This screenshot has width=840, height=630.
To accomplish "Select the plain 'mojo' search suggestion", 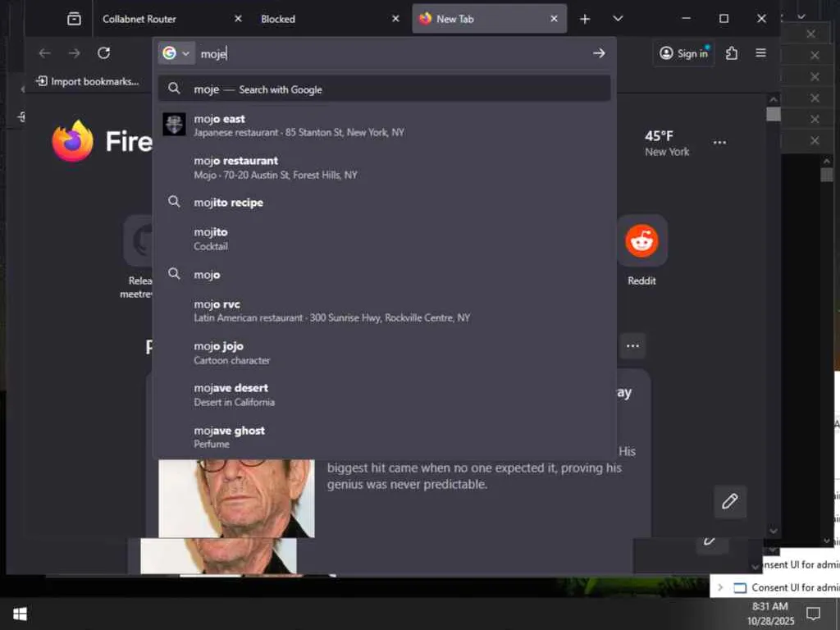I will coord(384,274).
